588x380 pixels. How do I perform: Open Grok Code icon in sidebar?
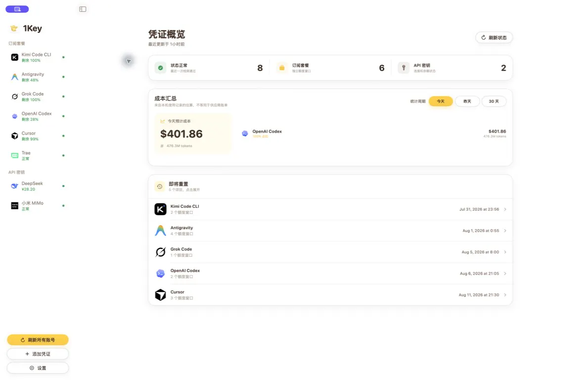(x=15, y=96)
